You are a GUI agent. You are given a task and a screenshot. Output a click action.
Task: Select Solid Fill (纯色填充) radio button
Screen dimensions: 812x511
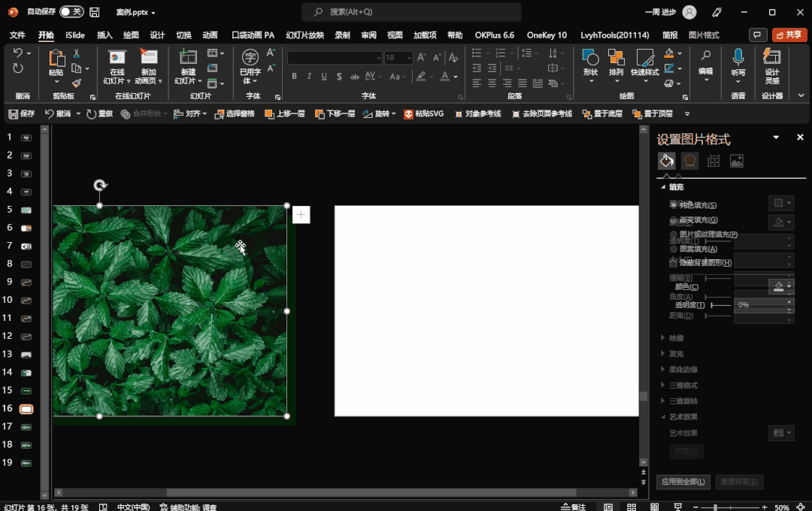click(674, 205)
